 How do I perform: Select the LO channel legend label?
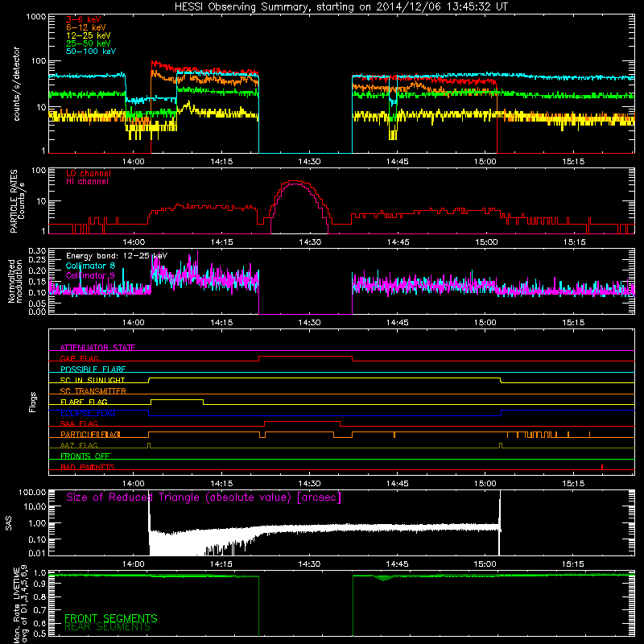[89, 173]
